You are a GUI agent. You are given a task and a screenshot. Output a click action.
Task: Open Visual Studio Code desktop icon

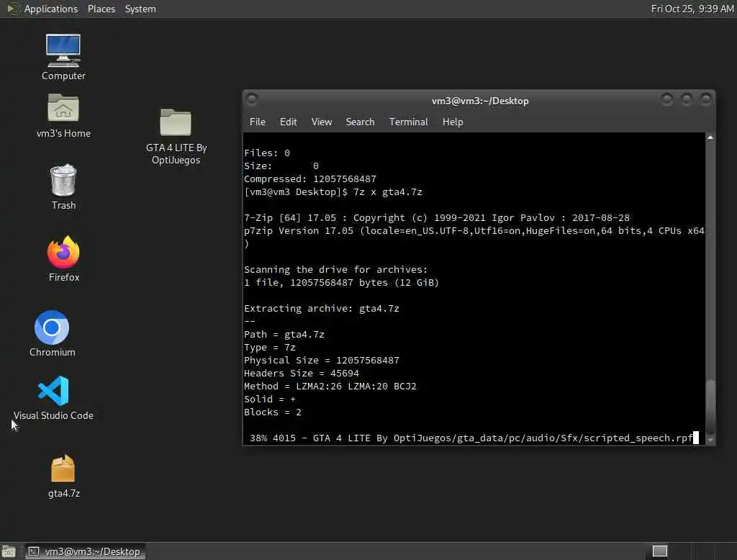[53, 398]
